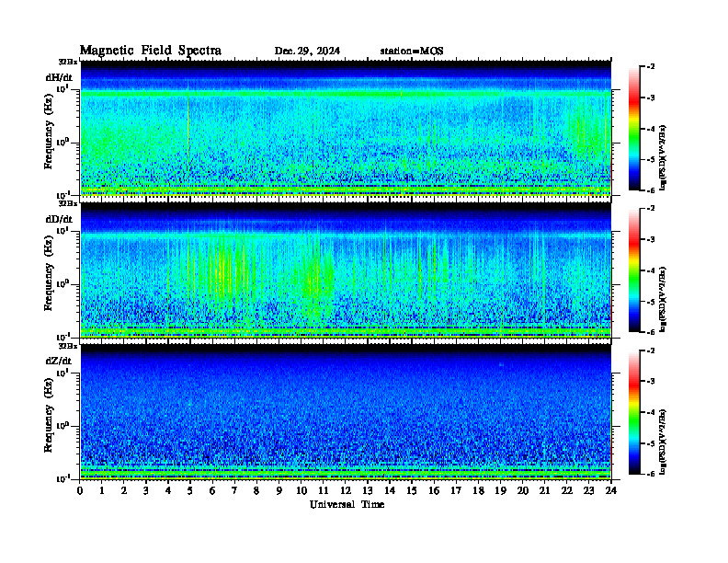
Task: Click the -2 tick on the dZ/dt color bar
Action: pos(651,350)
